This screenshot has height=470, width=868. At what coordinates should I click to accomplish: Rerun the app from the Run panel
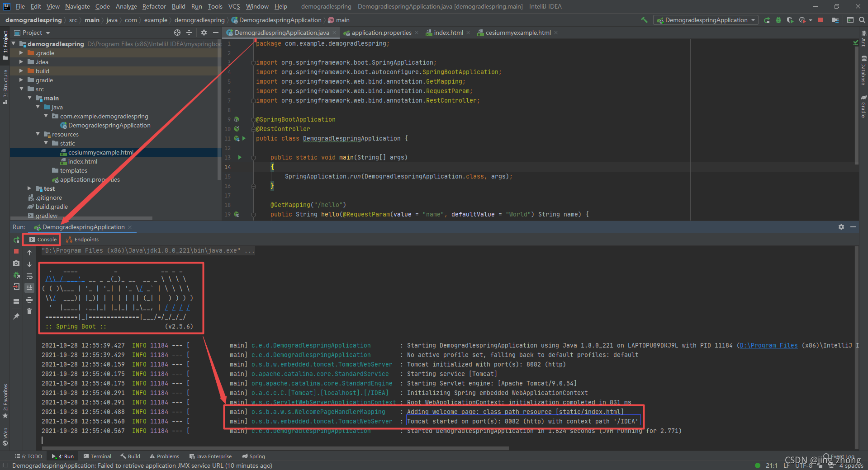tap(16, 240)
